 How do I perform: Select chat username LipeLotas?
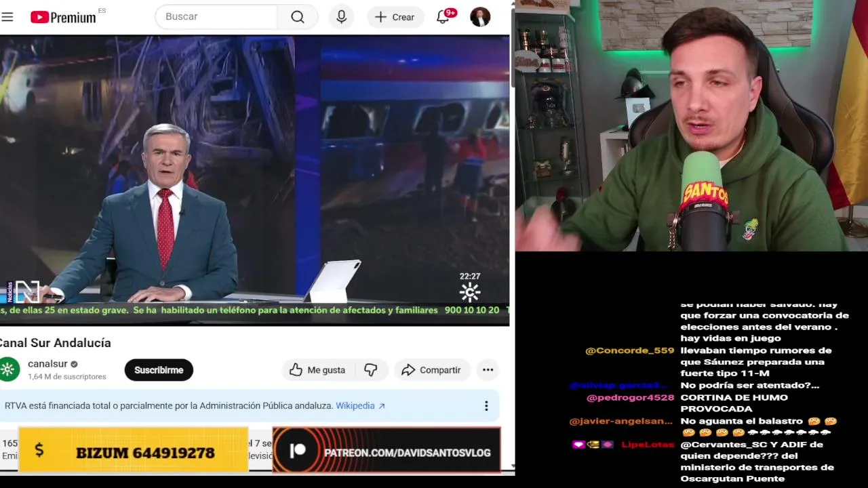648,445
